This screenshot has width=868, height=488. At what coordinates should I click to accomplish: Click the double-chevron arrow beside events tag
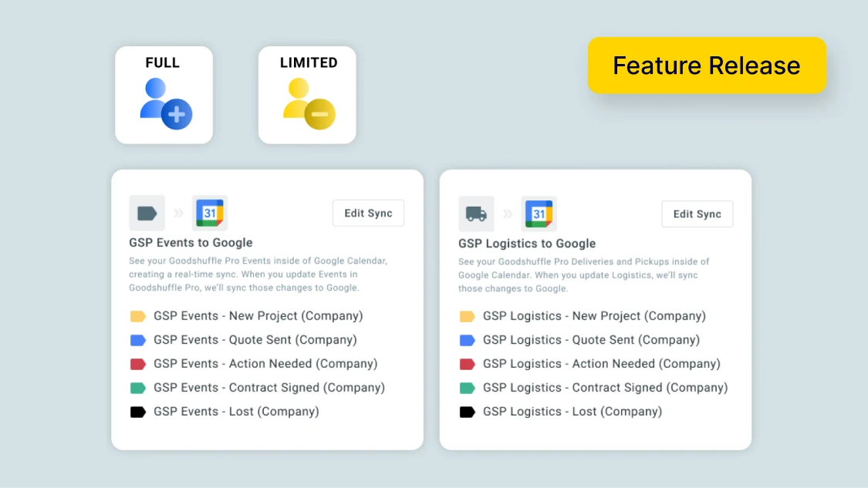point(178,213)
